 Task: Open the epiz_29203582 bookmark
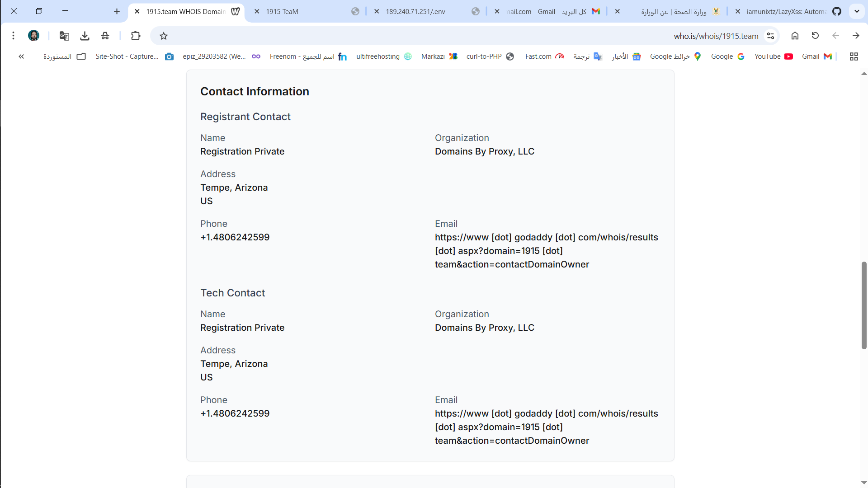click(x=222, y=56)
